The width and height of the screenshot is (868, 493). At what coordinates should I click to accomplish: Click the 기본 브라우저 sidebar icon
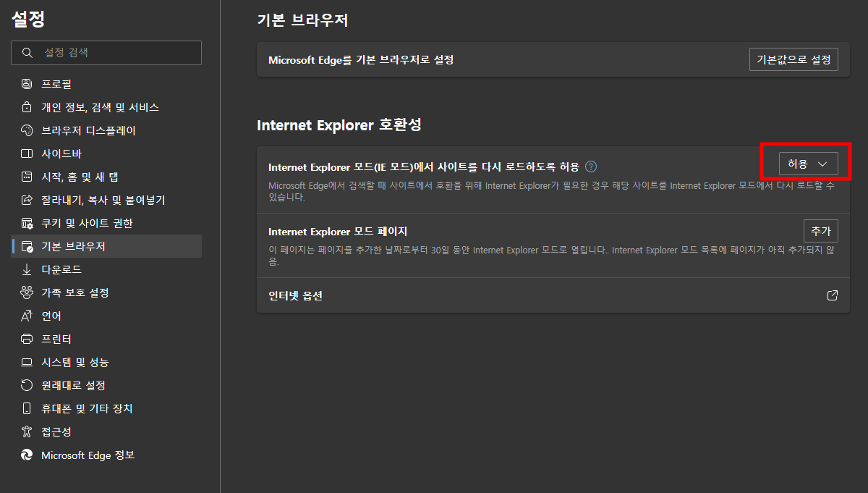[x=27, y=246]
